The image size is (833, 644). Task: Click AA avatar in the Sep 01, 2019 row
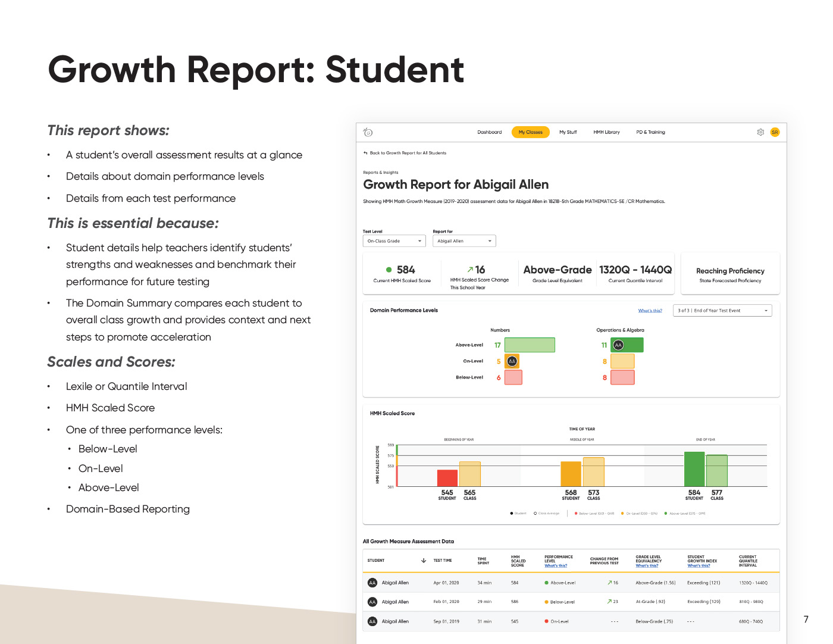(372, 621)
